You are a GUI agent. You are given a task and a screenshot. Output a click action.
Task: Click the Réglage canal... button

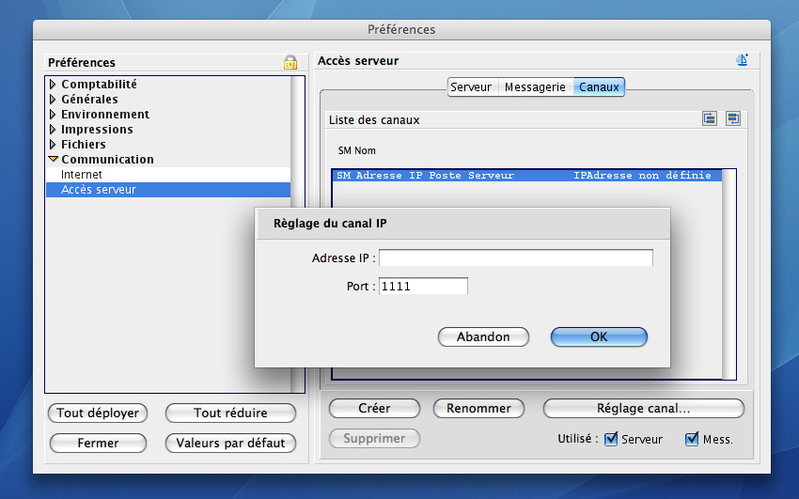tap(643, 408)
